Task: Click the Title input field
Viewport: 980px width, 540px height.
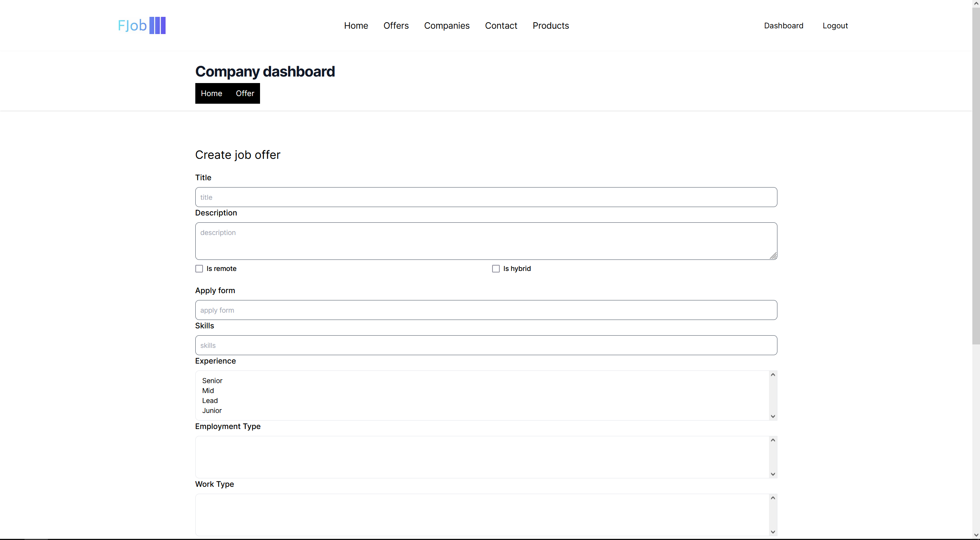Action: [x=486, y=197]
